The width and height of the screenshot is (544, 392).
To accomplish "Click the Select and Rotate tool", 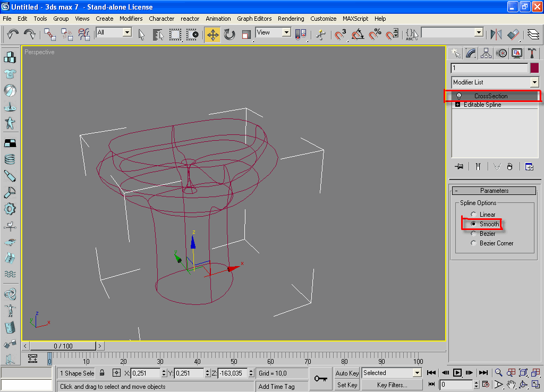I will [x=229, y=35].
